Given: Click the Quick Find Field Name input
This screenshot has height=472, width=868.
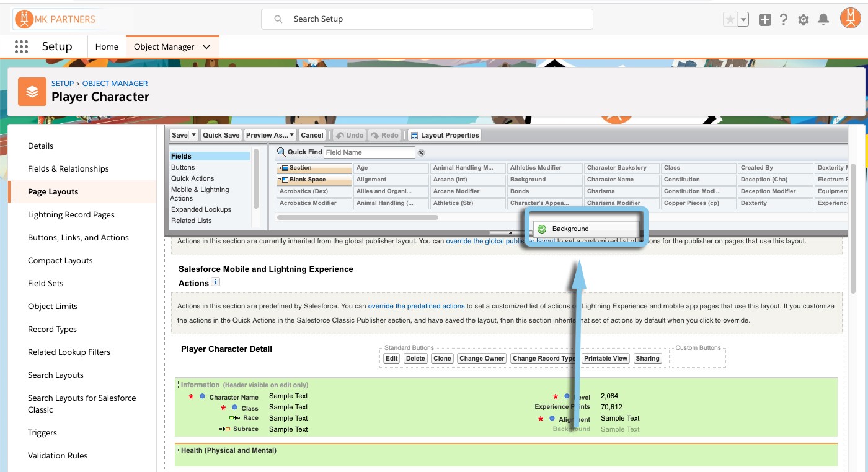Looking at the screenshot, I should pos(370,152).
